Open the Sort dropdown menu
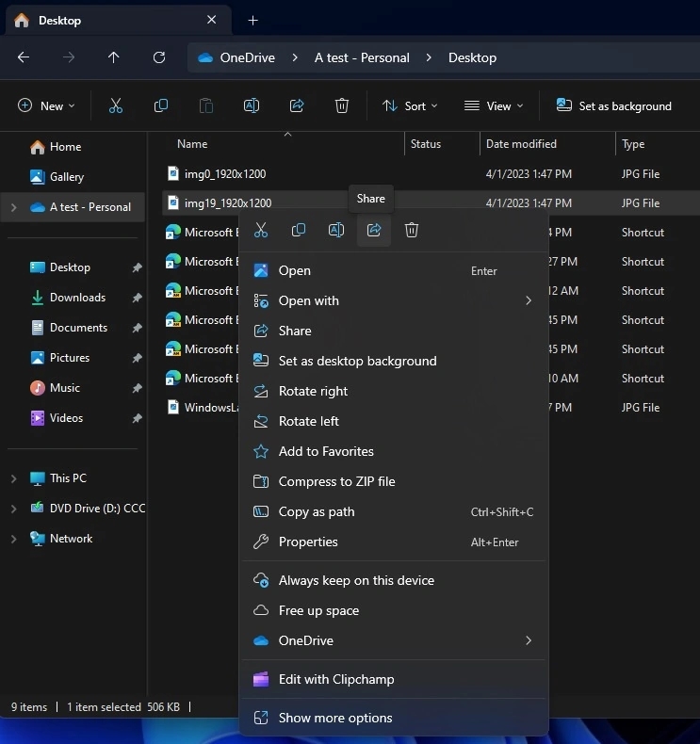This screenshot has width=700, height=744. click(x=410, y=106)
